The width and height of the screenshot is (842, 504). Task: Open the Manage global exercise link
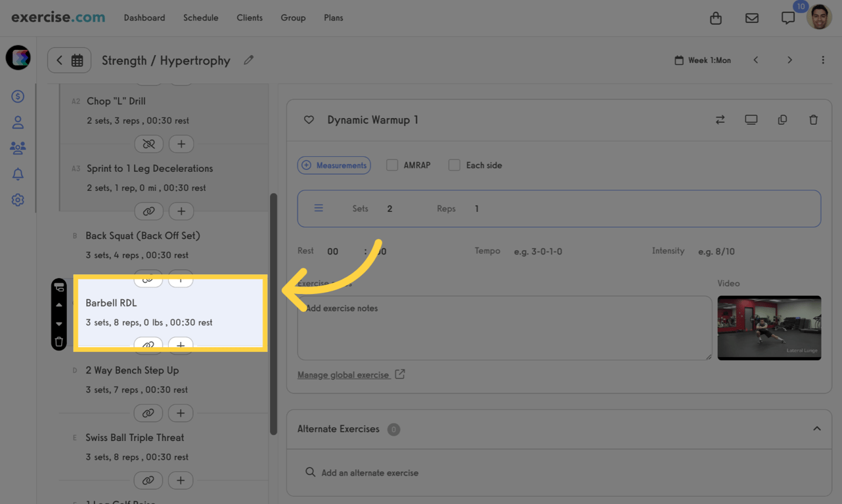point(345,374)
